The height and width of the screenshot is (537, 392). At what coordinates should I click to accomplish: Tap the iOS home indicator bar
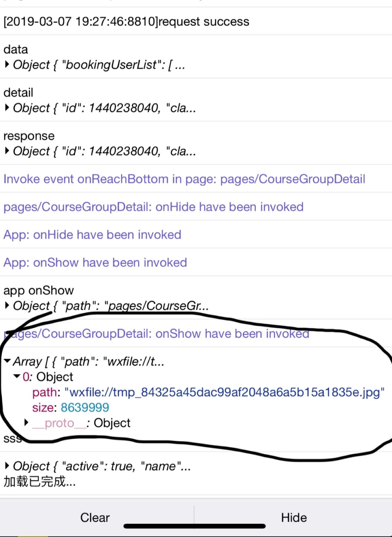194,526
